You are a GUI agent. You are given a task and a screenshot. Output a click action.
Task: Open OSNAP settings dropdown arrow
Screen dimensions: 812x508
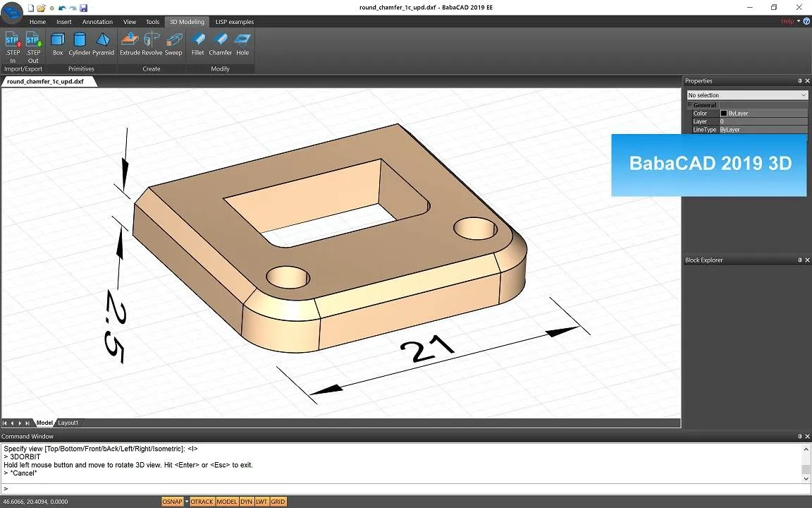click(x=187, y=502)
